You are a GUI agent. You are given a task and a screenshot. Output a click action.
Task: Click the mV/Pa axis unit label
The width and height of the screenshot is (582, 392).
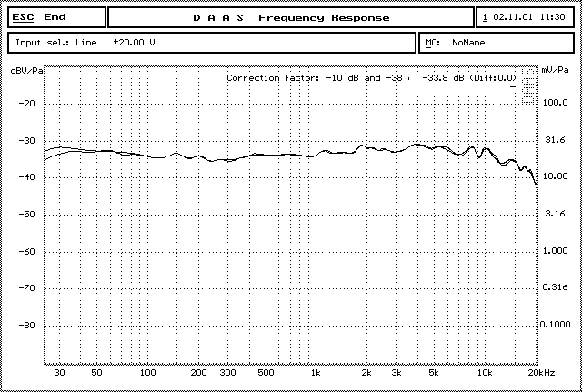click(557, 70)
